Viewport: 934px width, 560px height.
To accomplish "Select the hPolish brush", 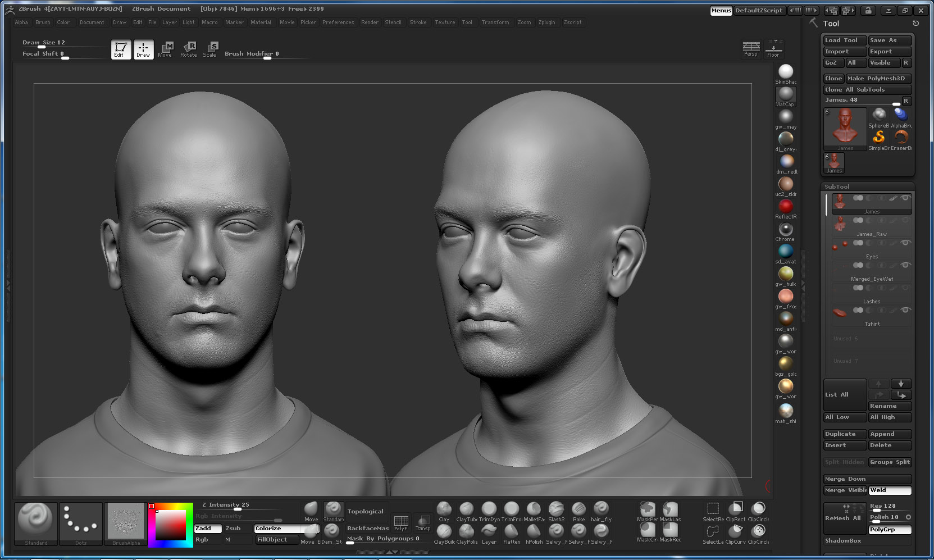I will (534, 532).
